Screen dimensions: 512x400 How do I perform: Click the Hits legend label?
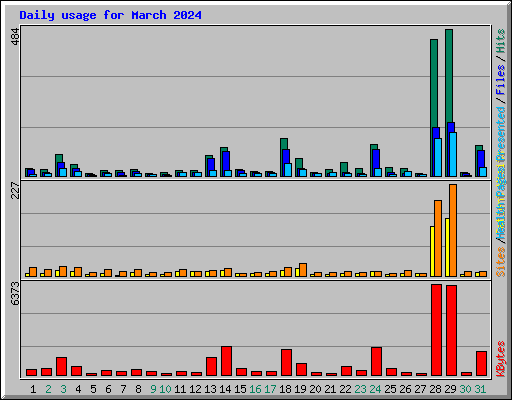[x=501, y=41]
